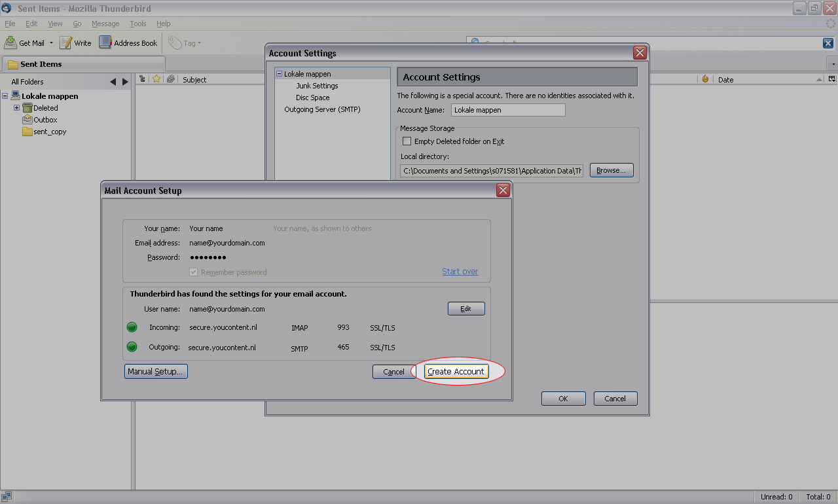Click the Tag toolbar icon
This screenshot has width=838, height=504.
[174, 43]
